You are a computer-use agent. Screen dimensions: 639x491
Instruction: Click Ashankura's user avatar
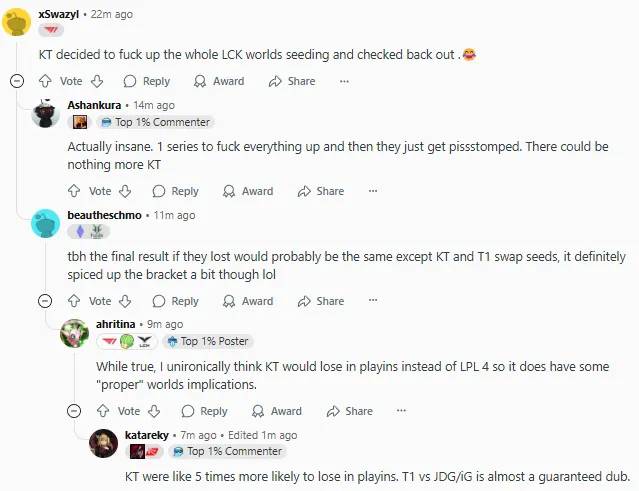click(46, 113)
